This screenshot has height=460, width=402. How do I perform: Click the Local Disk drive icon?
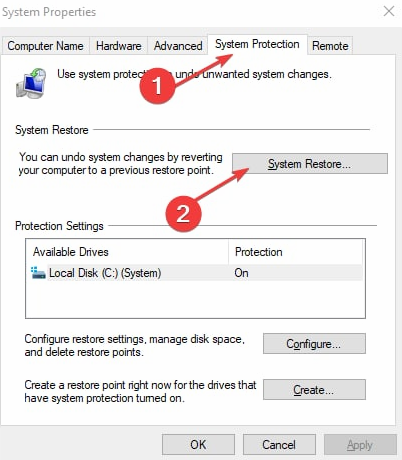coord(38,273)
